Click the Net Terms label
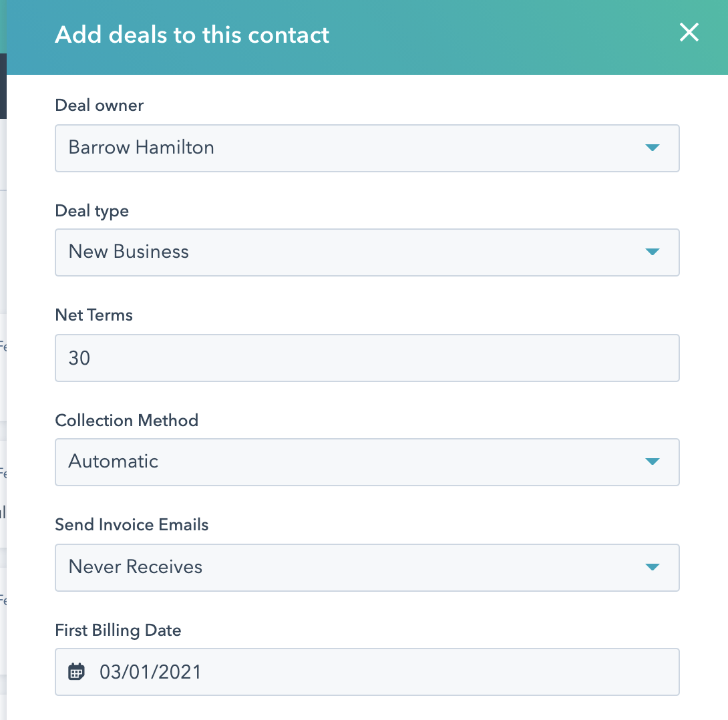This screenshot has width=728, height=720. 94,315
